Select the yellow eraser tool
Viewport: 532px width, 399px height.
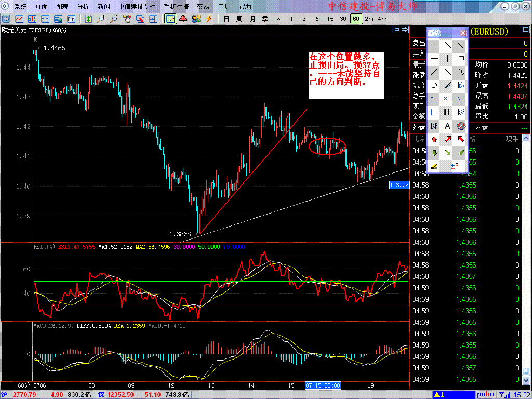point(434,166)
